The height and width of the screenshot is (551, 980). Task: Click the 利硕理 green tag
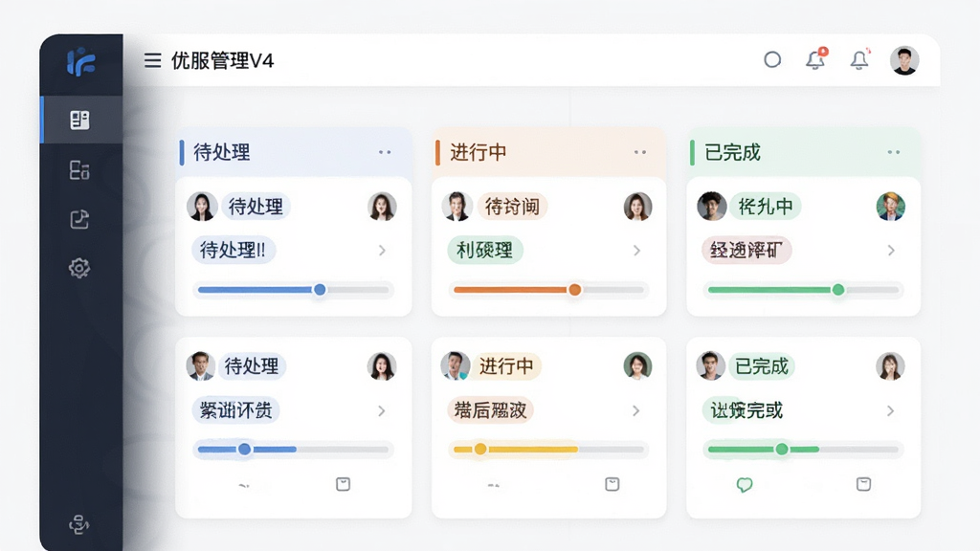coord(485,251)
